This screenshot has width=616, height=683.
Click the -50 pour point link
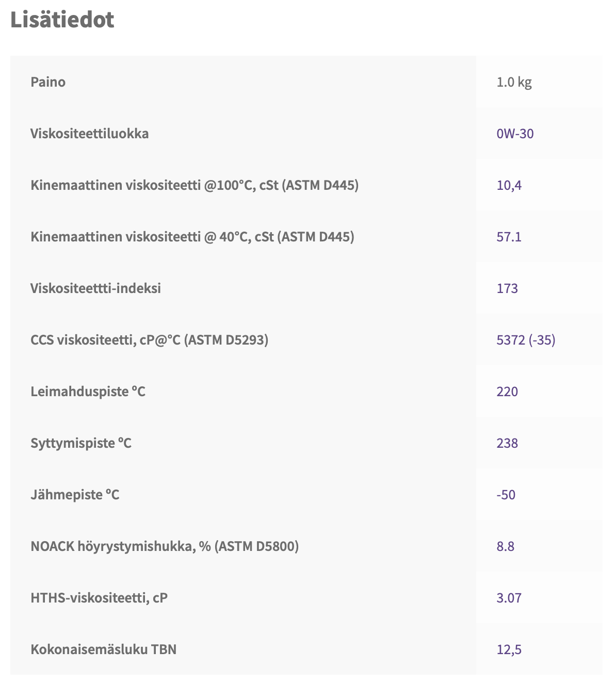[506, 495]
